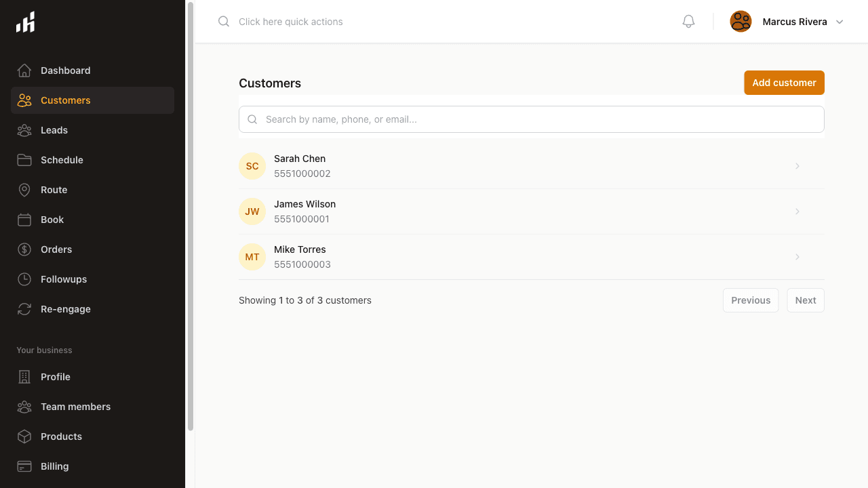The image size is (868, 488).
Task: Open the Book calendar icon
Action: [24, 220]
